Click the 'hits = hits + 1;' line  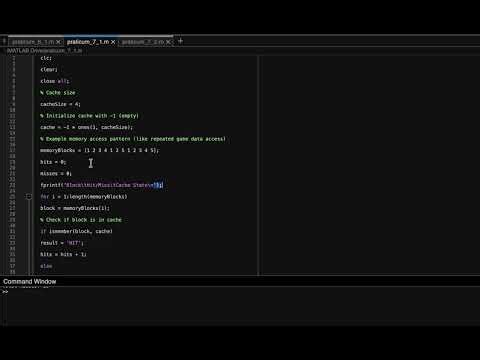(63, 254)
